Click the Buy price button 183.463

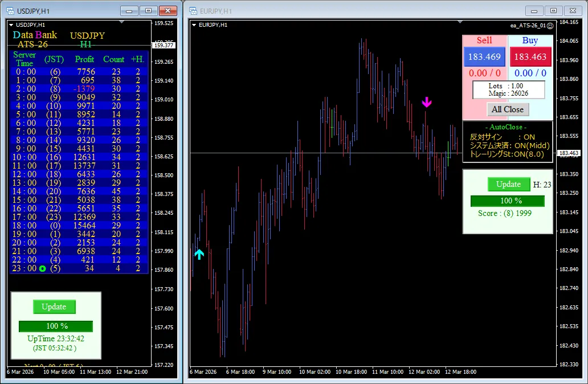click(530, 56)
